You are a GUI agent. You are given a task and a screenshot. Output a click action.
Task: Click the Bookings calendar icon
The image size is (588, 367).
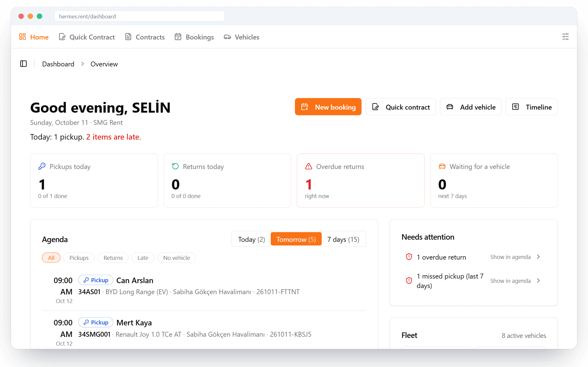178,37
